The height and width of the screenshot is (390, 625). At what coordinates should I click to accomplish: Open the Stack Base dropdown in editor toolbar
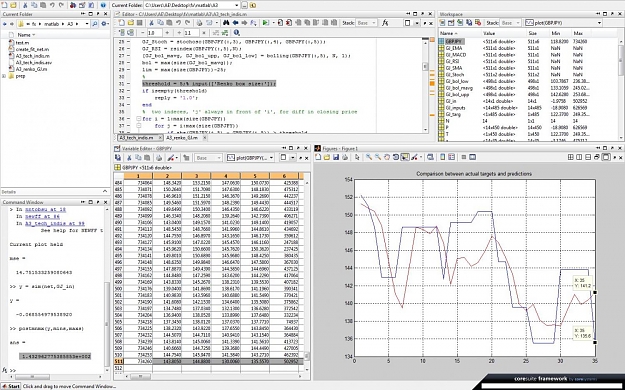(367, 23)
